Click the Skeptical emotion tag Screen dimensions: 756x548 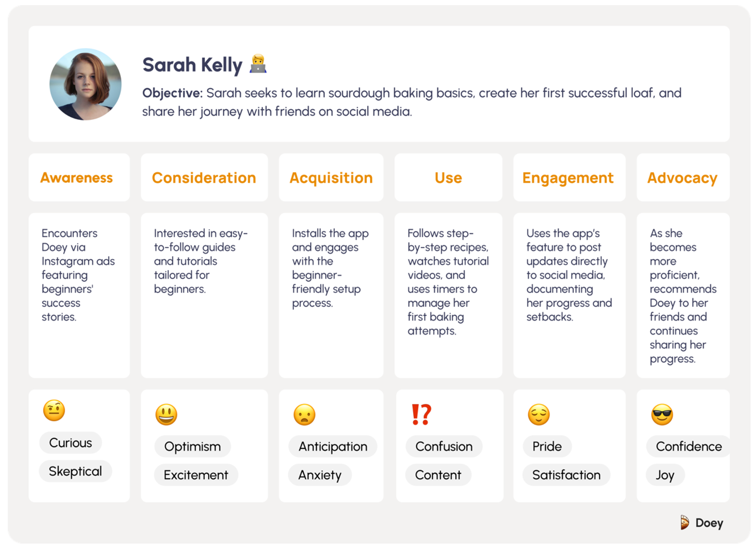[75, 471]
